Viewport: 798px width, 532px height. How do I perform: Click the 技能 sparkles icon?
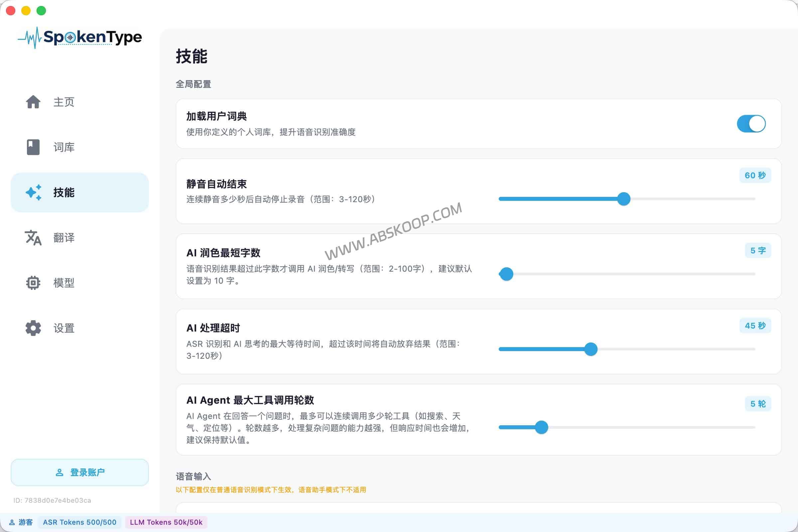click(34, 192)
